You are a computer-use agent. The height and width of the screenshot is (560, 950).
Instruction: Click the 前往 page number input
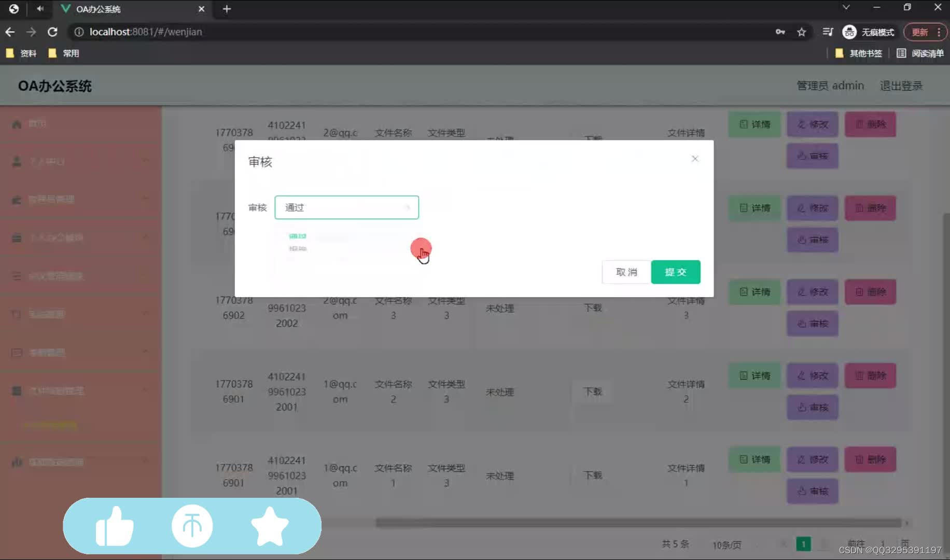(x=883, y=544)
